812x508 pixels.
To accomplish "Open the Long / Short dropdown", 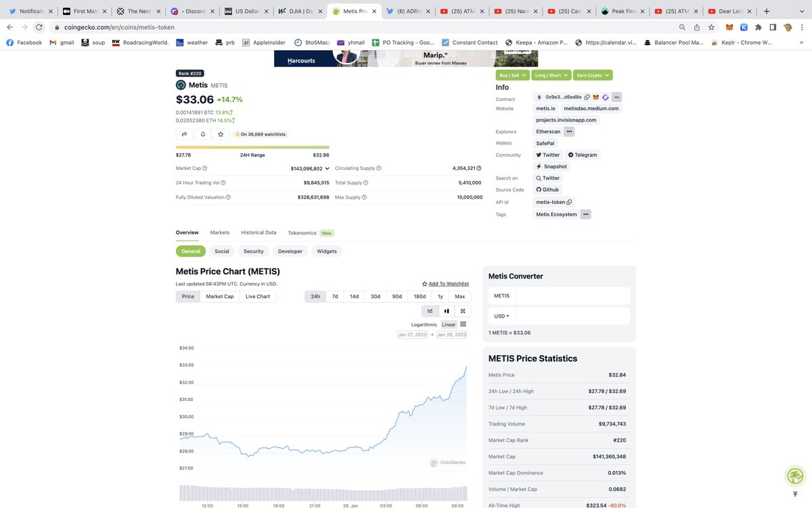I will pos(551,75).
